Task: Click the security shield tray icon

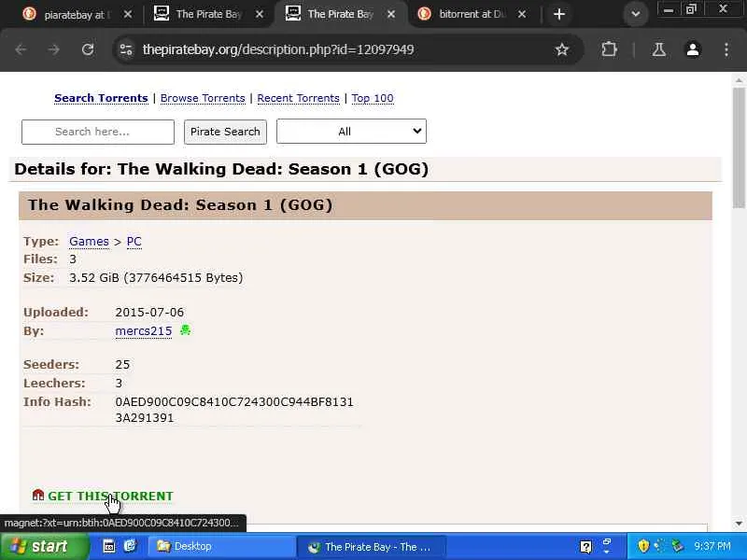Action: point(643,546)
